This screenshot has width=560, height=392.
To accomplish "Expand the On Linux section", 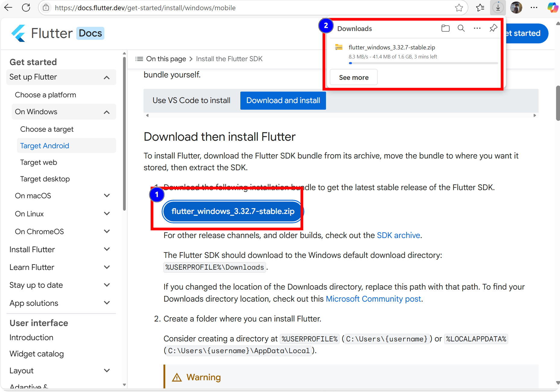I will 107,214.
